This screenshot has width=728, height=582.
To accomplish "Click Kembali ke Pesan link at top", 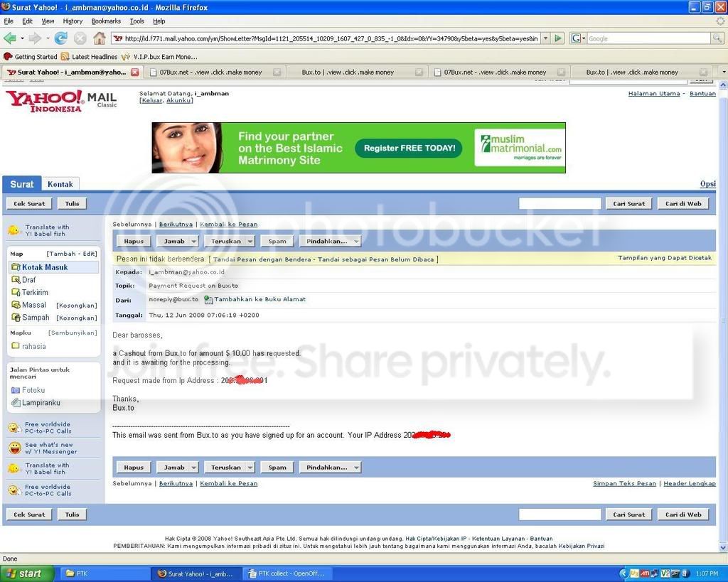I will tap(228, 224).
